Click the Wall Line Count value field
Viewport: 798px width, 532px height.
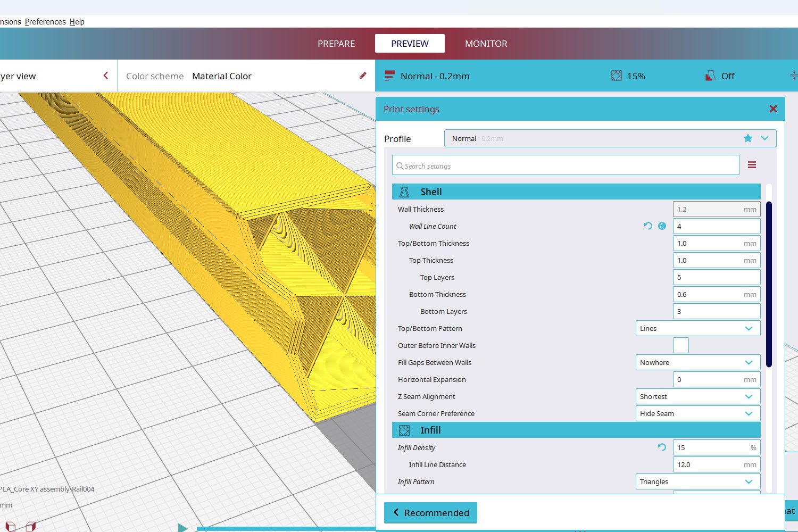pyautogui.click(x=717, y=226)
